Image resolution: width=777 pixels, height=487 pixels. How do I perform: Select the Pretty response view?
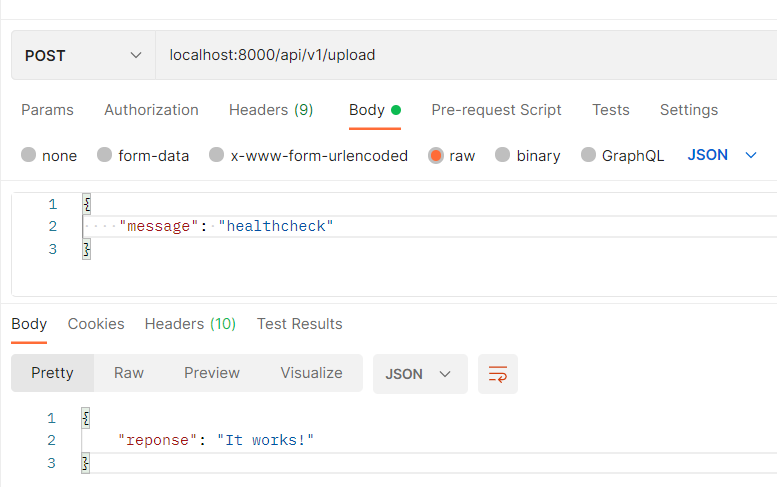click(52, 373)
